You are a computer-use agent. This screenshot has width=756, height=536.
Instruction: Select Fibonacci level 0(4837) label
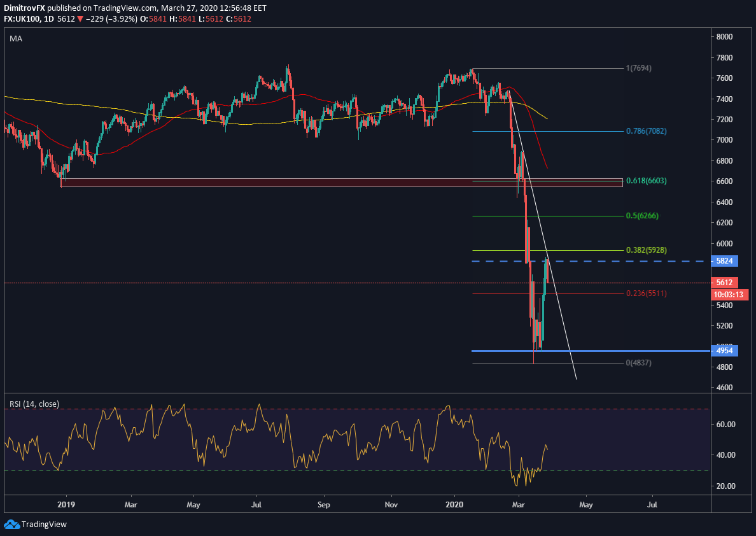pos(639,363)
